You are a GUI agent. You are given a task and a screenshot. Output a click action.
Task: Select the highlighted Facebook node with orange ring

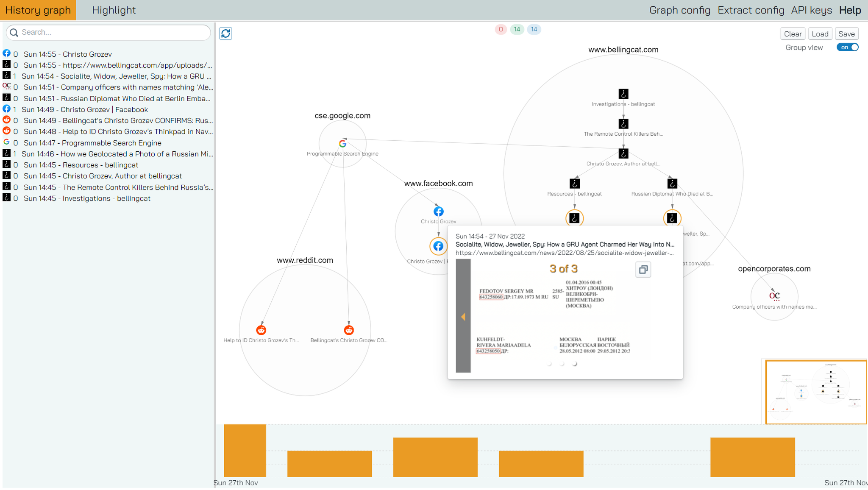point(439,246)
